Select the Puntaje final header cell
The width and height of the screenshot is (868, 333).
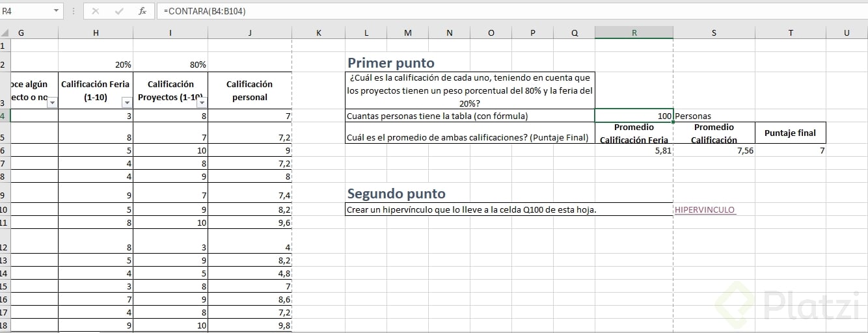coord(790,133)
